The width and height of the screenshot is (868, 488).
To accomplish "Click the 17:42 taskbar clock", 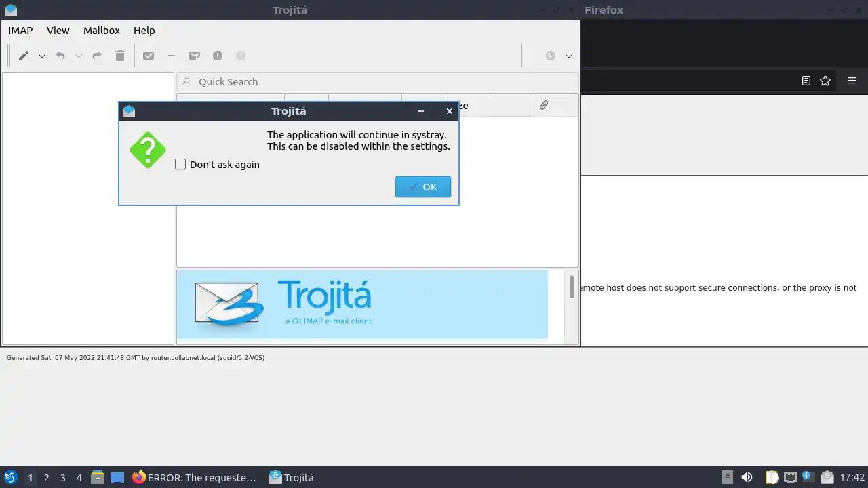I will coord(852,477).
